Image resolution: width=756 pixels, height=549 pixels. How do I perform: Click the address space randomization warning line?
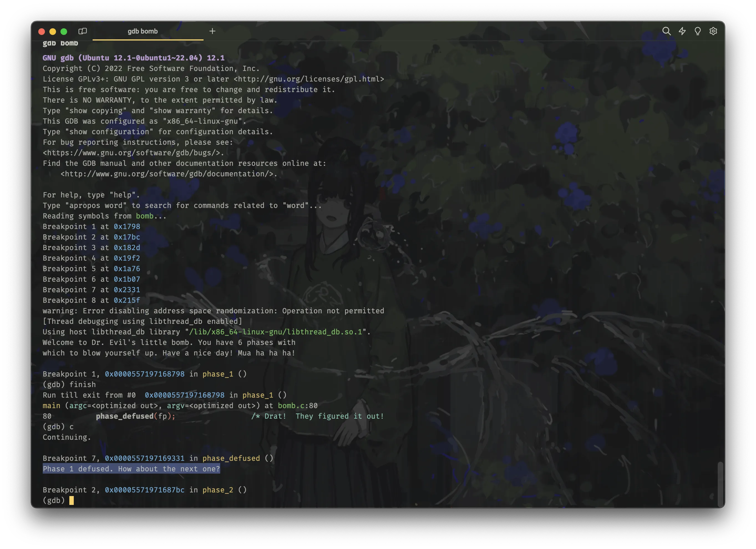click(x=213, y=311)
